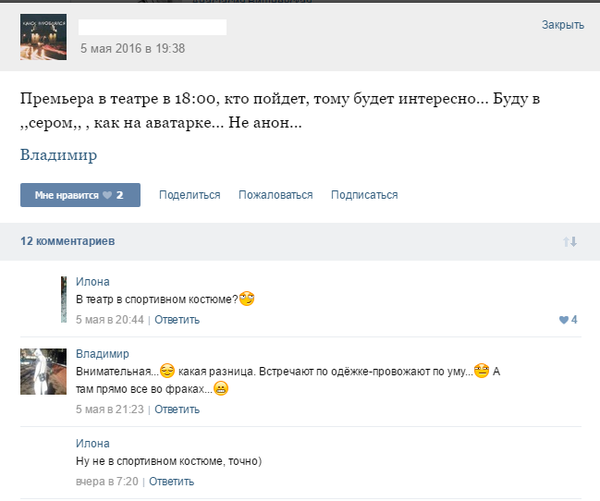Screen dimensions: 600x501
Task: Subscribe via the 'Подписаться' link
Action: 364,195
